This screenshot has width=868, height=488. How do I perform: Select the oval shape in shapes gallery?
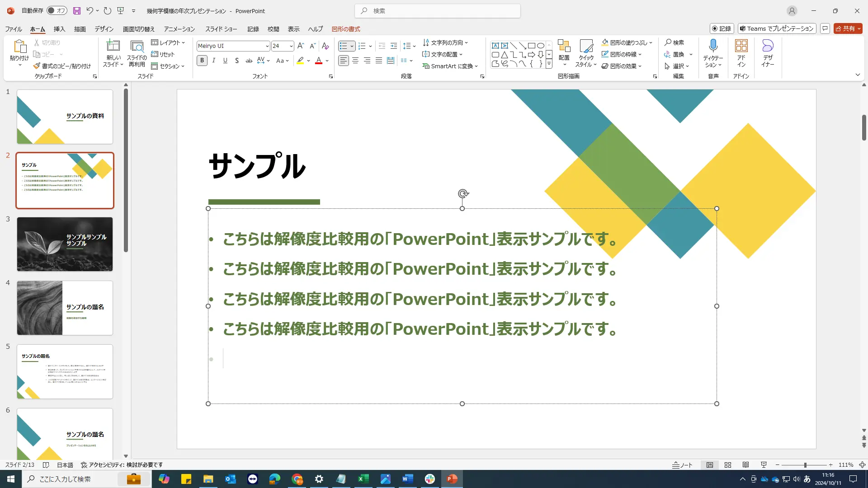[x=540, y=46]
